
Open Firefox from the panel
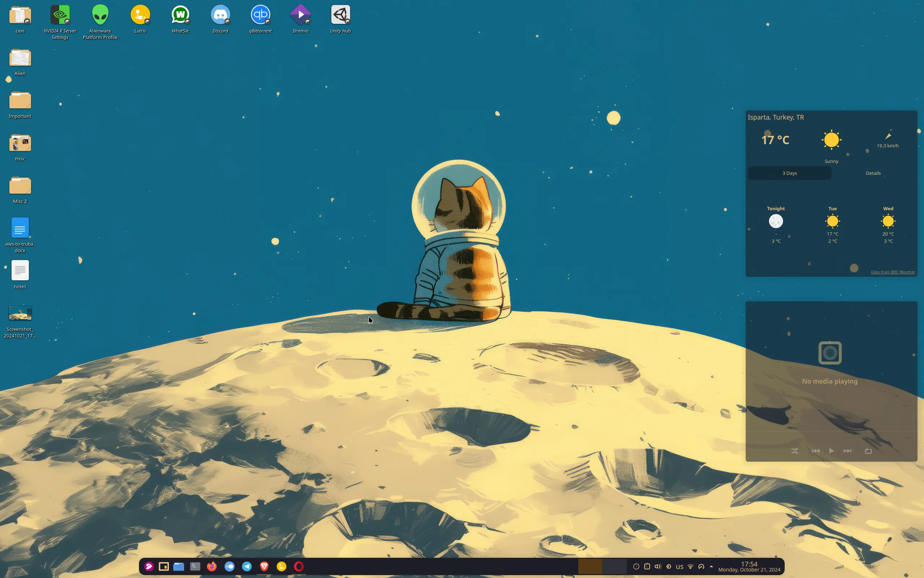(x=212, y=566)
